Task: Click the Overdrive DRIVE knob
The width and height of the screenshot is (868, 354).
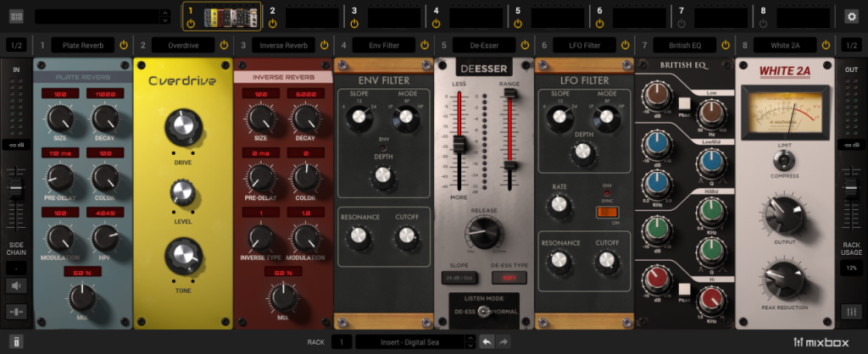Action: 183,128
